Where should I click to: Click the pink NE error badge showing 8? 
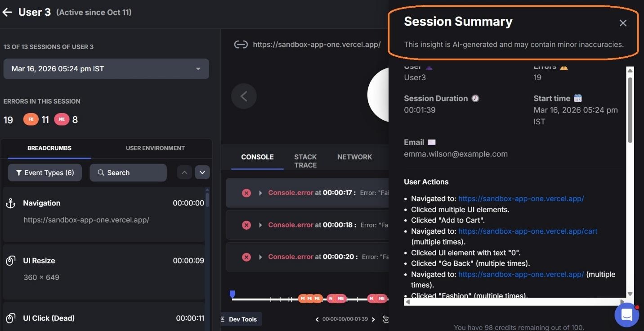62,120
